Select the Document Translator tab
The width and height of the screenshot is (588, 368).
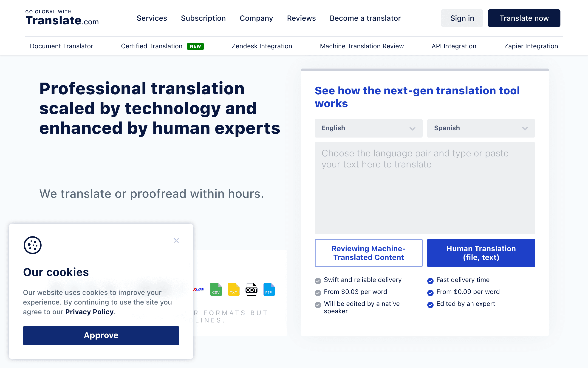pos(62,46)
